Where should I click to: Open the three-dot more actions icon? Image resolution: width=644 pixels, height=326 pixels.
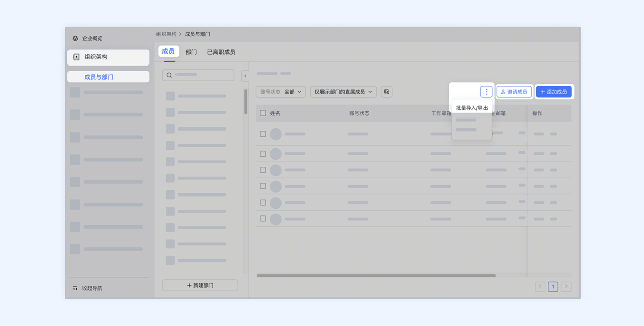486,91
